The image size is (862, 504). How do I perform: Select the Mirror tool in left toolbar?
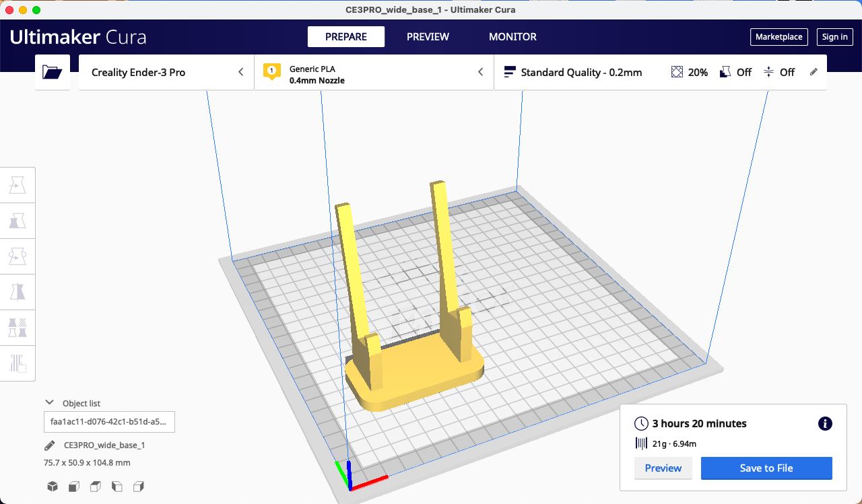click(x=18, y=292)
